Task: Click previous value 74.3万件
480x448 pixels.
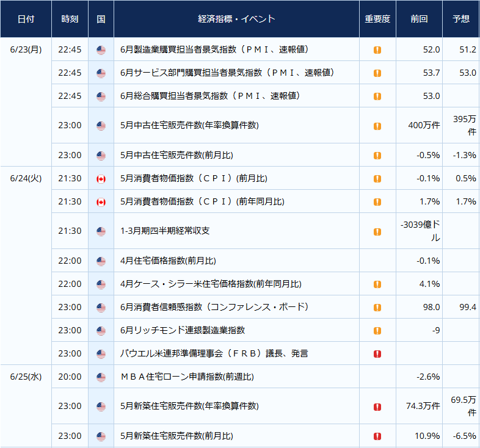Action: [x=423, y=406]
